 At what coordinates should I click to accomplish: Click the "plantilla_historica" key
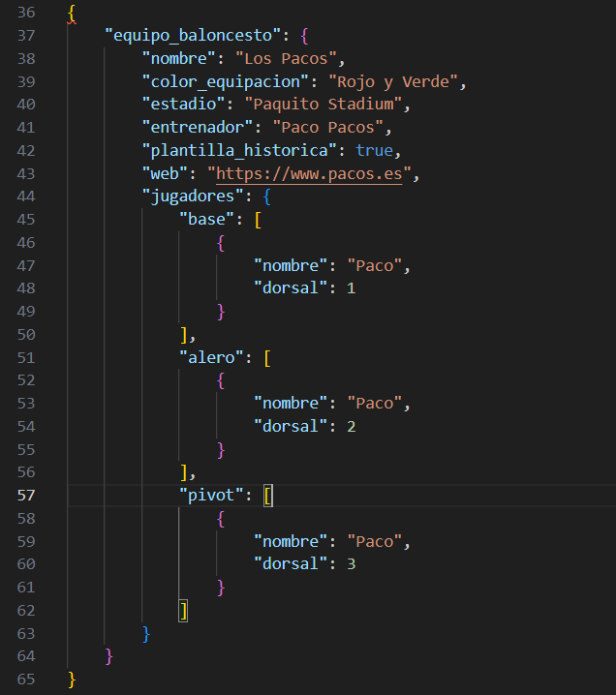(x=239, y=151)
